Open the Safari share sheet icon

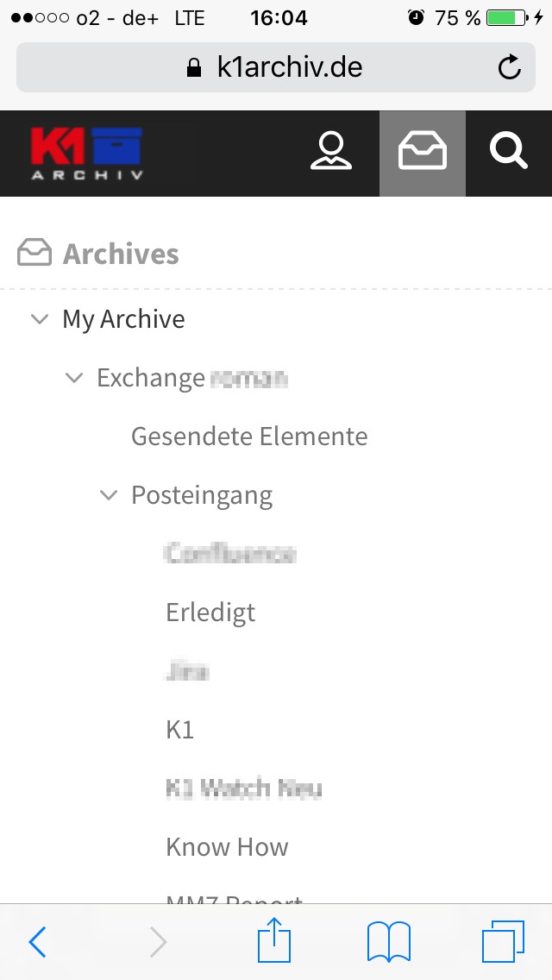coord(274,939)
